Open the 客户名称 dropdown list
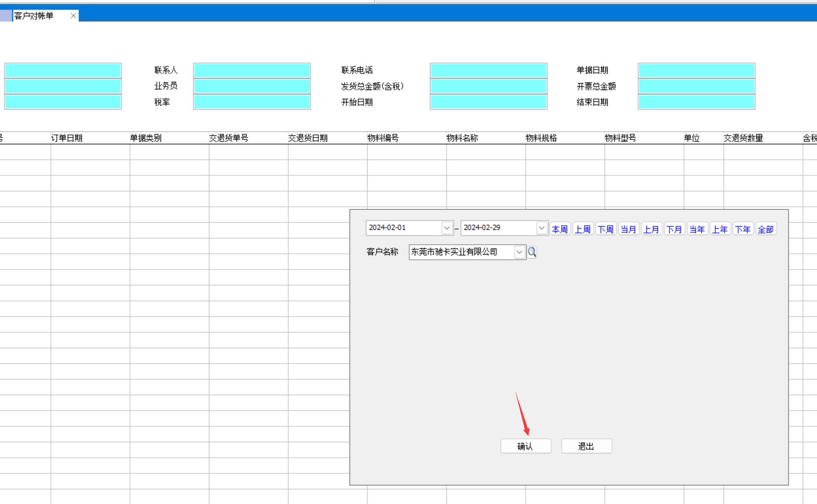817x504 pixels. tap(519, 252)
